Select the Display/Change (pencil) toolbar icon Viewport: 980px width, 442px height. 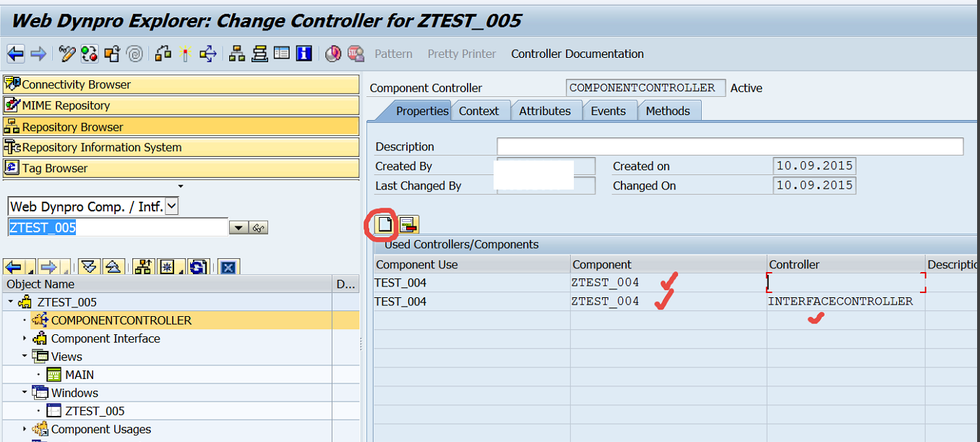tap(67, 54)
